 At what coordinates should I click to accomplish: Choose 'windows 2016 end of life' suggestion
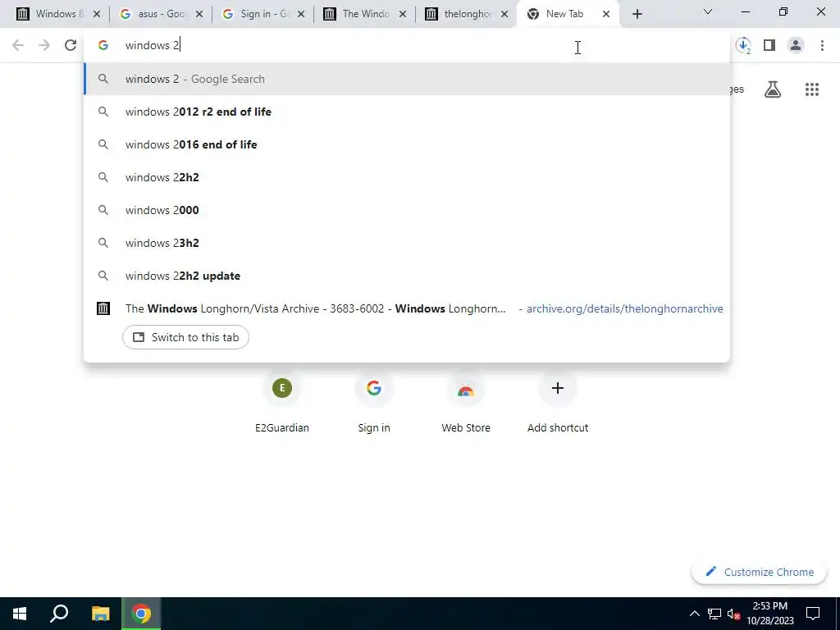click(x=407, y=144)
